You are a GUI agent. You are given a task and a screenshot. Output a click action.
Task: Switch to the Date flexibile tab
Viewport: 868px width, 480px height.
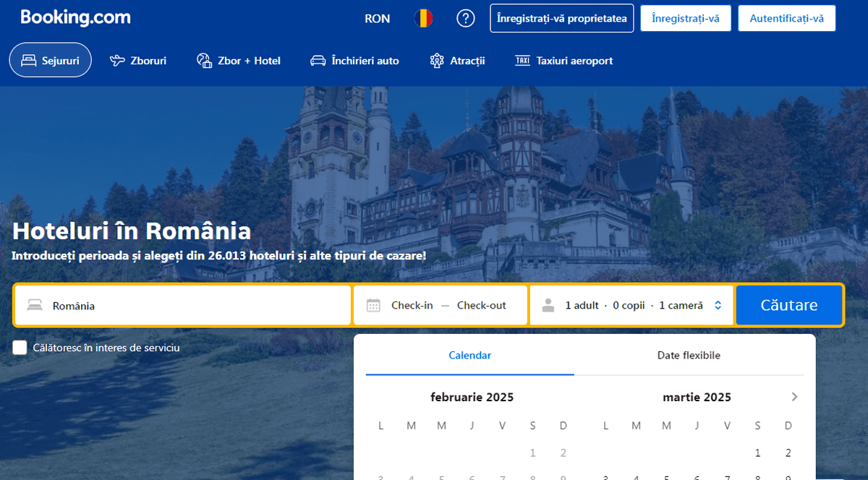(x=689, y=355)
